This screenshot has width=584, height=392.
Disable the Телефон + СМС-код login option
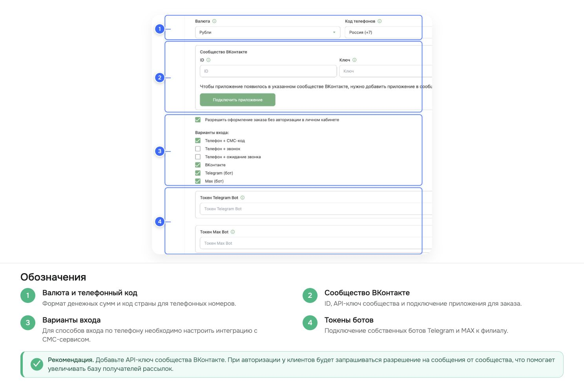[198, 140]
